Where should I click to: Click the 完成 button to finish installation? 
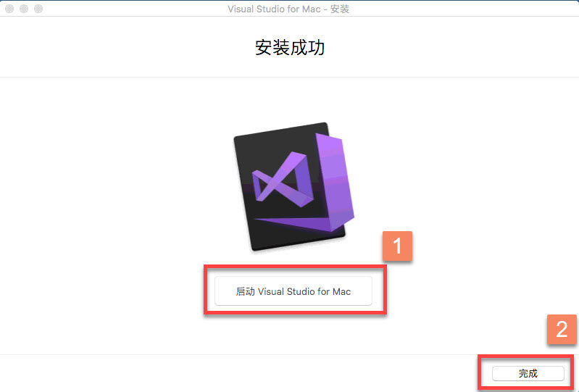528,373
